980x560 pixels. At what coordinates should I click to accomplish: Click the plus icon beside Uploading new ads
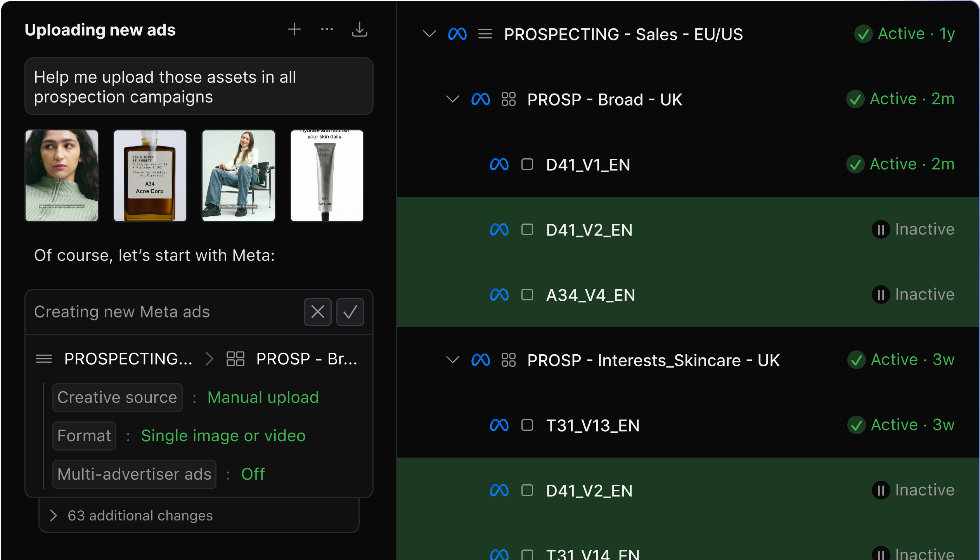294,29
